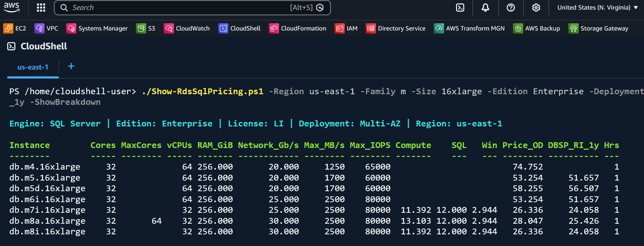Click the db.m8i.16xlarge row name
The width and height of the screenshot is (644, 246).
(x=47, y=232)
